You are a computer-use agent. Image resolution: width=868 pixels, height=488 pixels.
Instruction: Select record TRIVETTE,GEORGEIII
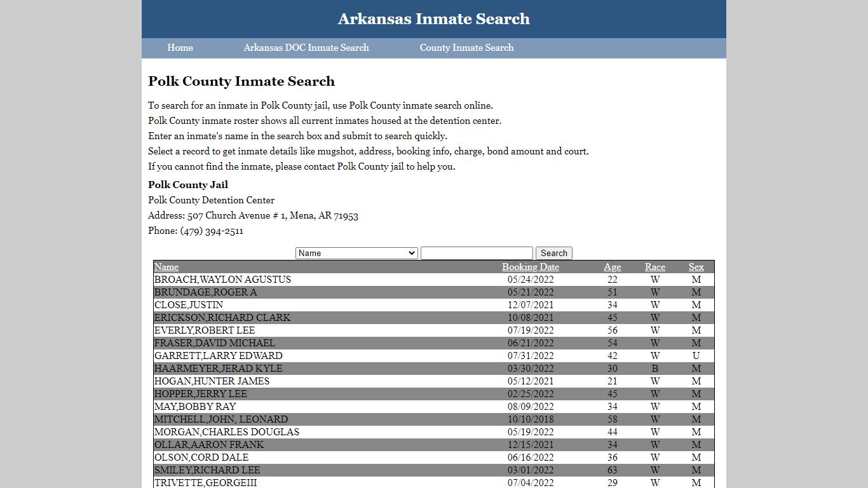point(434,483)
